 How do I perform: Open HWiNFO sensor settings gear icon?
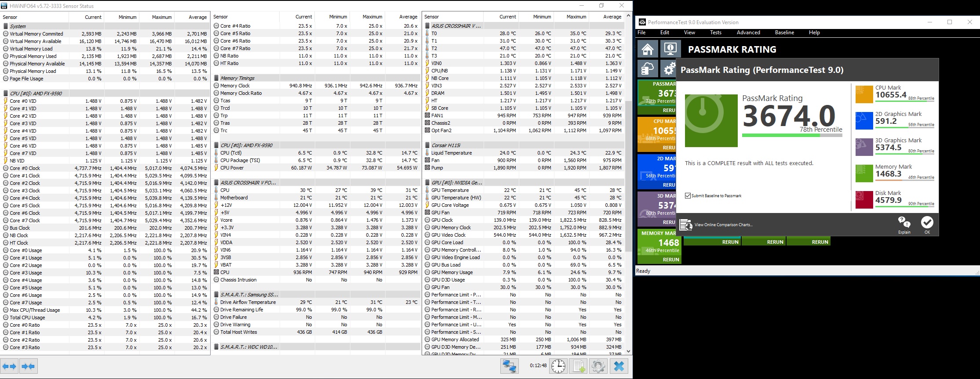click(x=598, y=366)
